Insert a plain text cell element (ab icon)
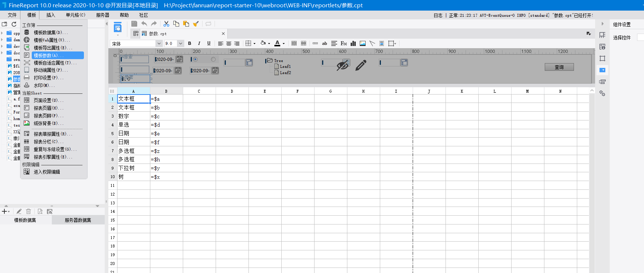644x273 pixels. click(x=324, y=43)
